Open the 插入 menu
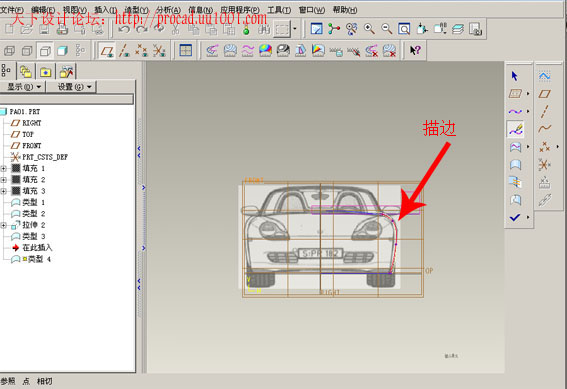 pos(106,10)
